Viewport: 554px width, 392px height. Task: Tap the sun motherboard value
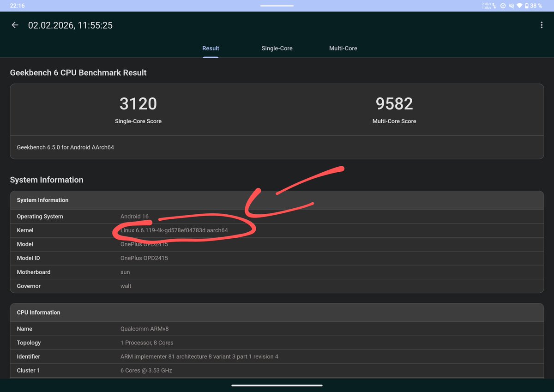click(125, 272)
